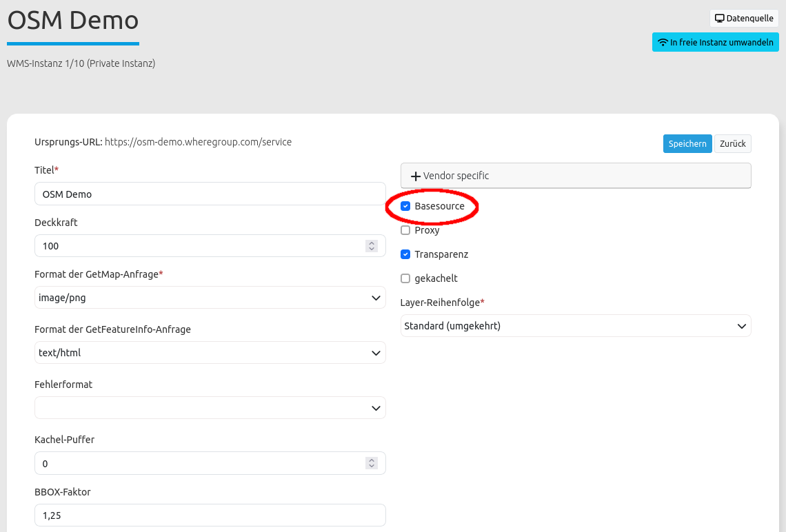Click the Zurück button
Viewport: 786px width, 532px height.
[x=732, y=143]
